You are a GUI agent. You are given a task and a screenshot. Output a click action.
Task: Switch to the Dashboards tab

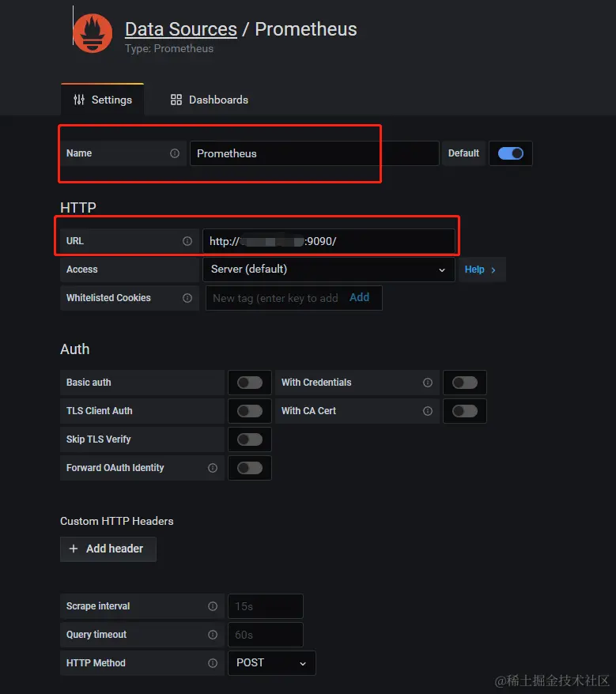210,100
